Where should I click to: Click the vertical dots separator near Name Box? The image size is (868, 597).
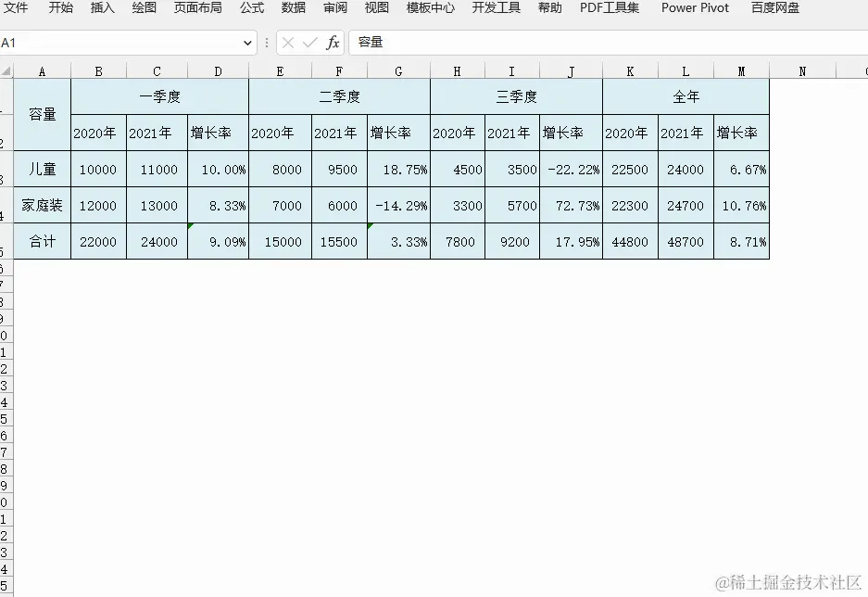[x=267, y=41]
